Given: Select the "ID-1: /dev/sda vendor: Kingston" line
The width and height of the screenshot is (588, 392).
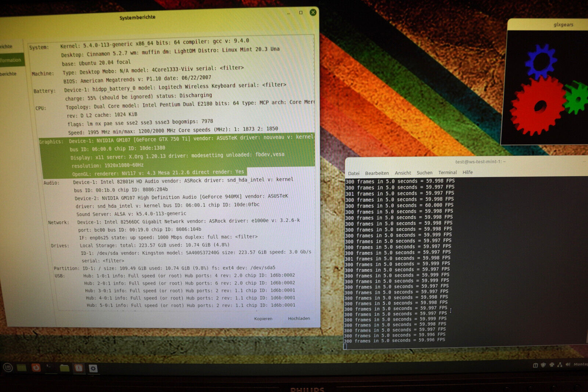Looking at the screenshot, I should point(196,253).
